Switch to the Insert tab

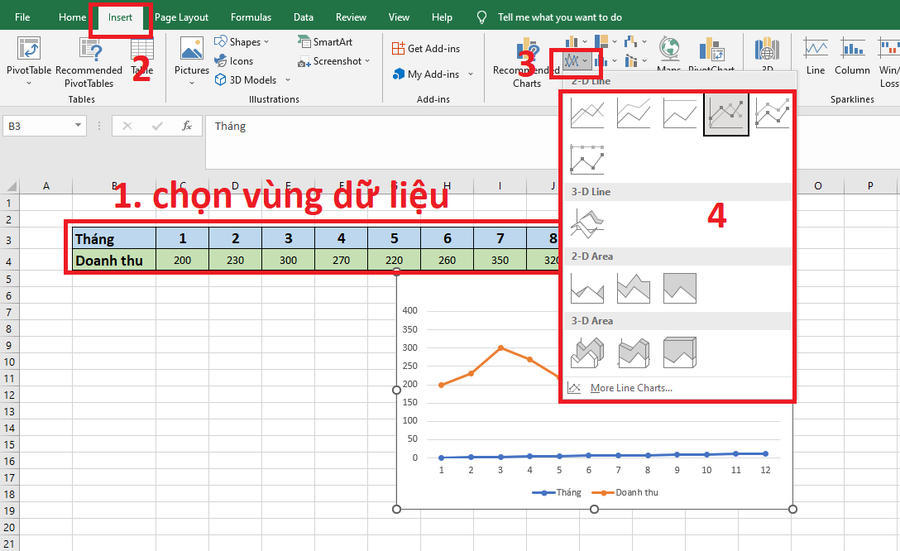click(x=120, y=17)
